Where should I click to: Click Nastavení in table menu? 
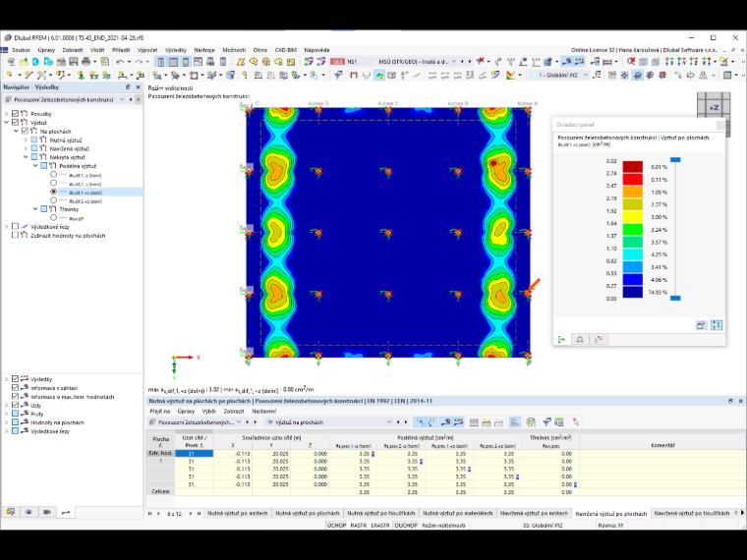(x=263, y=411)
